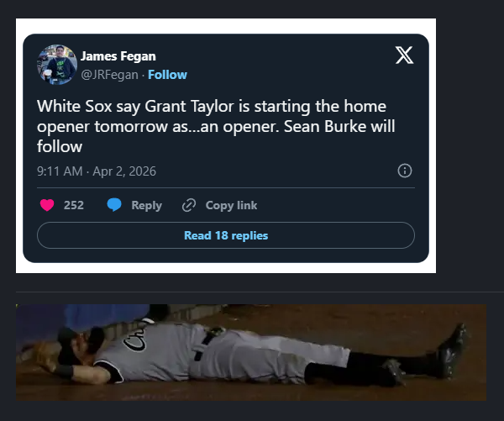Open the tweet info circle icon
This screenshot has width=504, height=421.
pyautogui.click(x=404, y=171)
